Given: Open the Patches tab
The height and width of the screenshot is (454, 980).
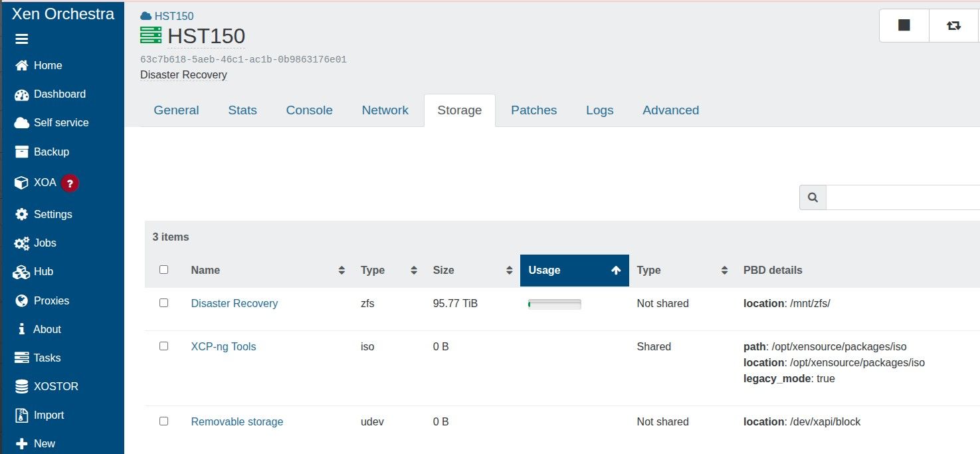Looking at the screenshot, I should coord(534,110).
